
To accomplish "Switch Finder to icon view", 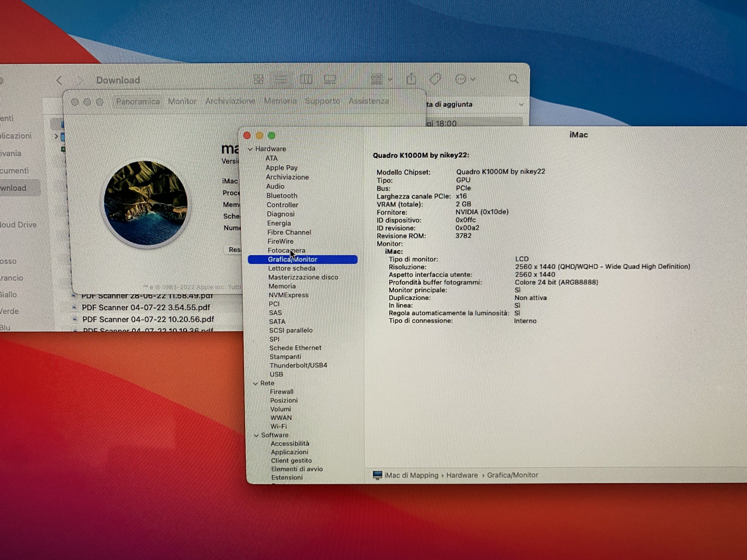I will tap(258, 79).
